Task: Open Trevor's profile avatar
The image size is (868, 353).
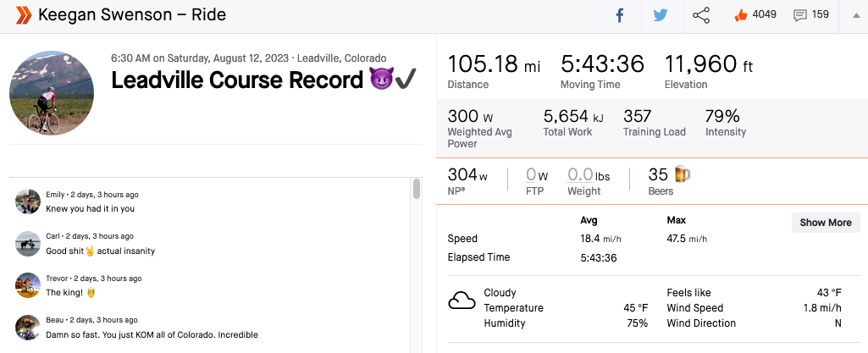Action: 28,285
